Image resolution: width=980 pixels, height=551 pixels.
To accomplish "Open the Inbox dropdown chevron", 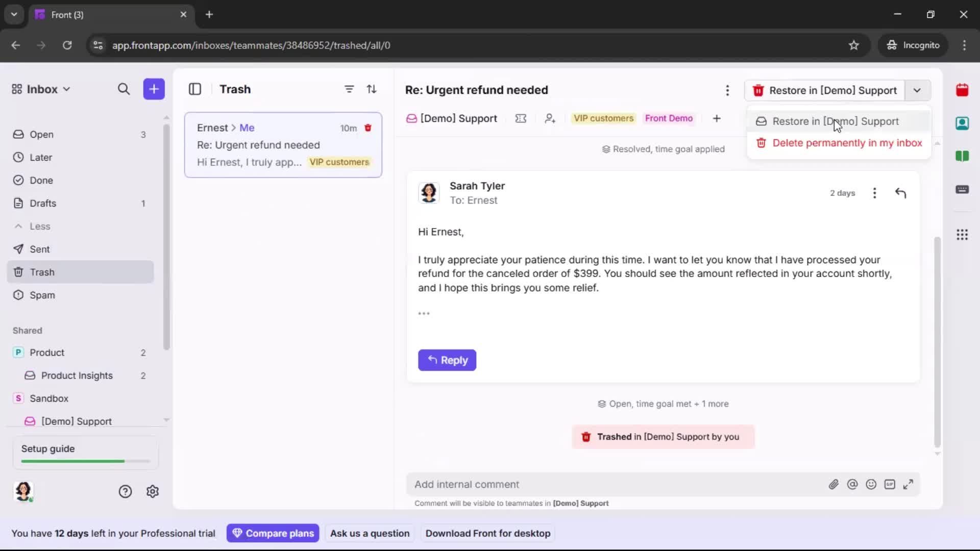I will (x=66, y=89).
